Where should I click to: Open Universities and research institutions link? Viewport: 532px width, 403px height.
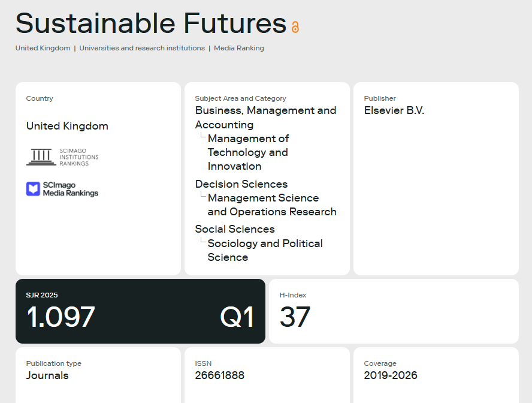point(142,48)
